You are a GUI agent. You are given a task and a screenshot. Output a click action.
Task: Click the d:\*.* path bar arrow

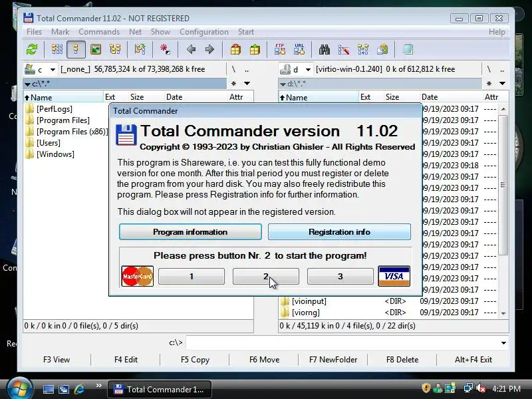coord(283,84)
